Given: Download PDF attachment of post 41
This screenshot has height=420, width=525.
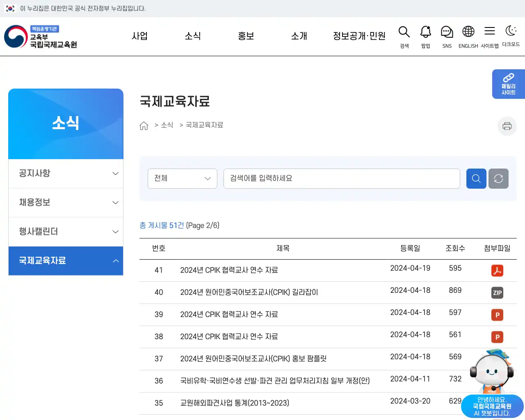Looking at the screenshot, I should 497,271.
